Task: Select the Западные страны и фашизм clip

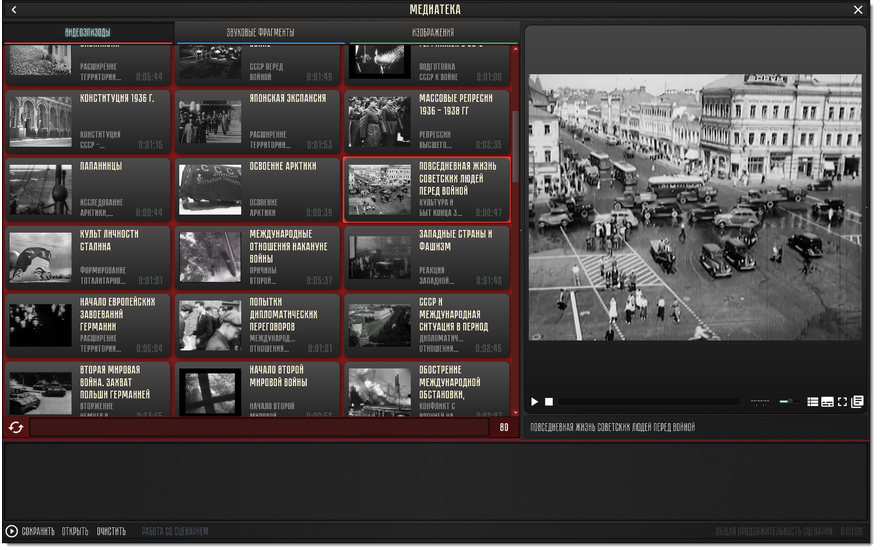Action: coord(427,258)
